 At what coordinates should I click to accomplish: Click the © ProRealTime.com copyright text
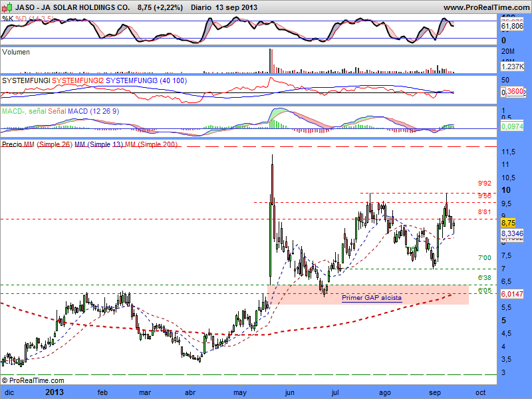[33, 380]
